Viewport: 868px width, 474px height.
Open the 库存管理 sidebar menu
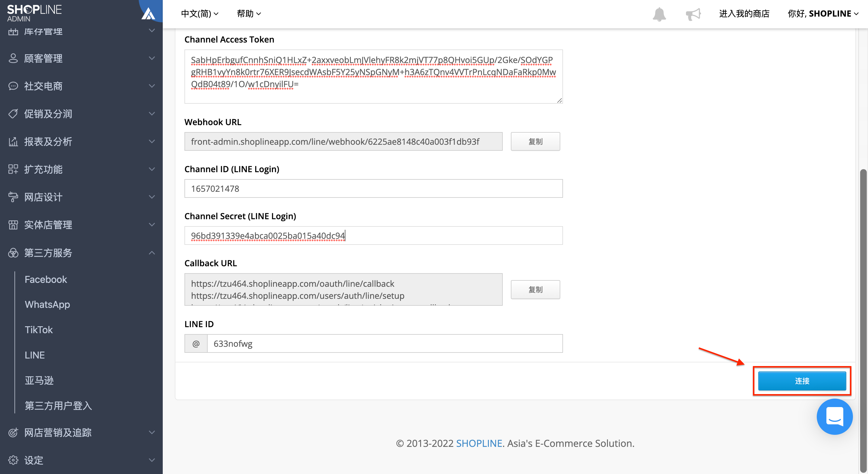(81, 32)
